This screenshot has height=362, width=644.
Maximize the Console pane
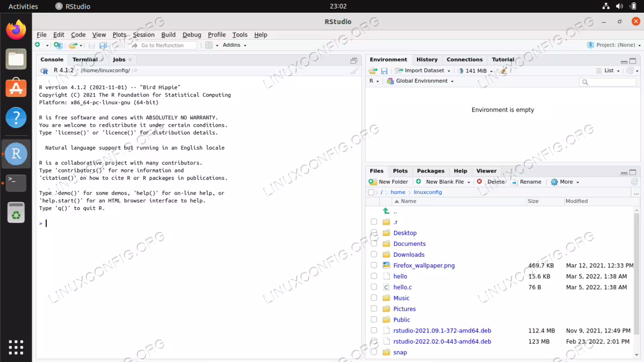point(354,61)
